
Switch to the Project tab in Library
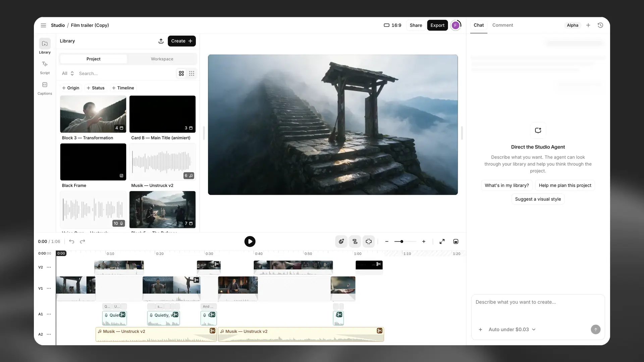93,59
